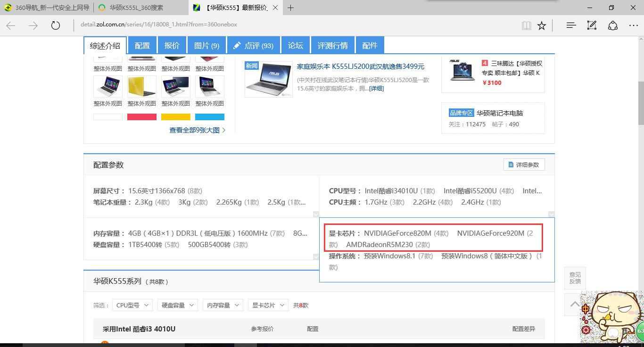Open 查看全部9张大图 link
The width and height of the screenshot is (644, 347).
198,130
